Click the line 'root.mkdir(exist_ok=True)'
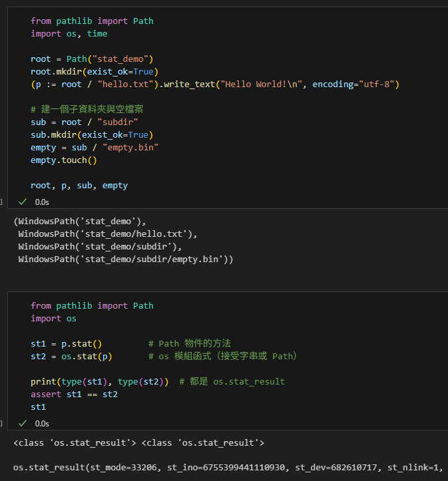The image size is (448, 481). pyautogui.click(x=95, y=72)
